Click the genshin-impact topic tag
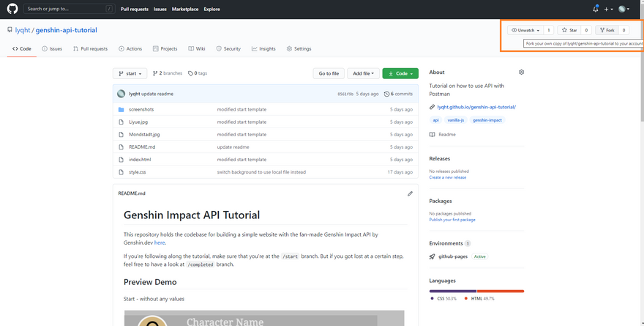Image resolution: width=644 pixels, height=326 pixels. [x=487, y=120]
